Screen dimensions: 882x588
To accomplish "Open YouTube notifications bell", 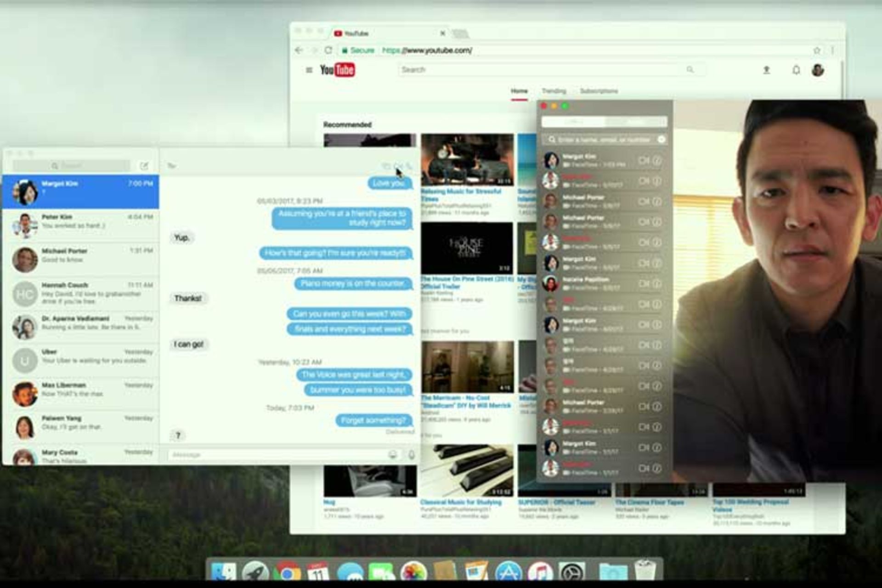I will (796, 70).
